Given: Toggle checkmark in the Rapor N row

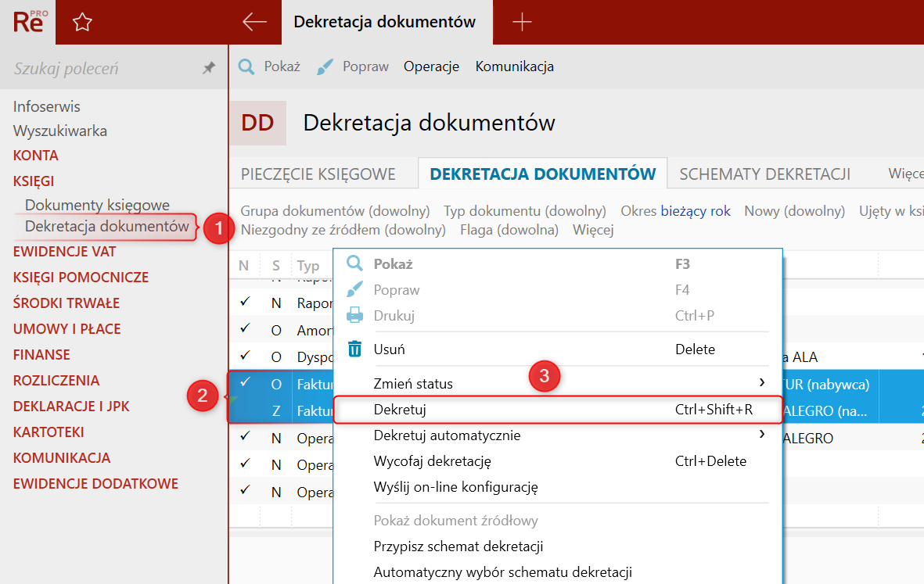Looking at the screenshot, I should (245, 302).
